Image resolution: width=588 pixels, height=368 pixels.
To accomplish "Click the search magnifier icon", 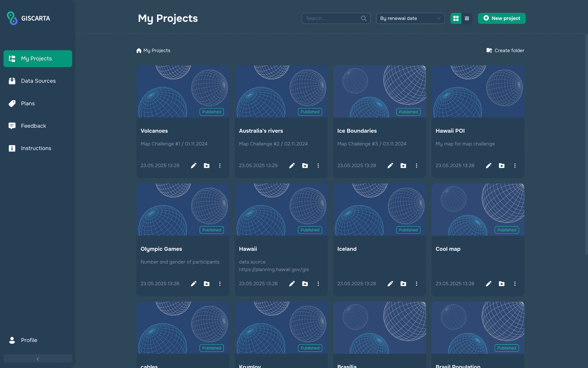I will [363, 18].
